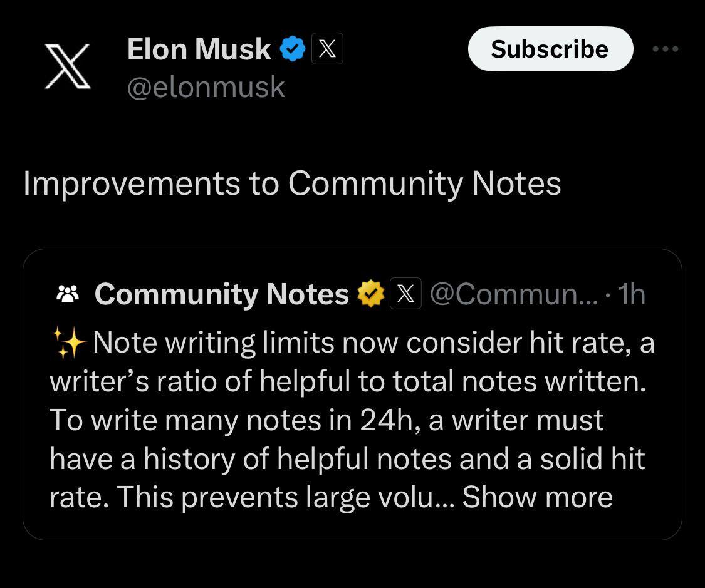Open the Community Notes people avatar icon
The width and height of the screenshot is (705, 588).
coord(68,294)
